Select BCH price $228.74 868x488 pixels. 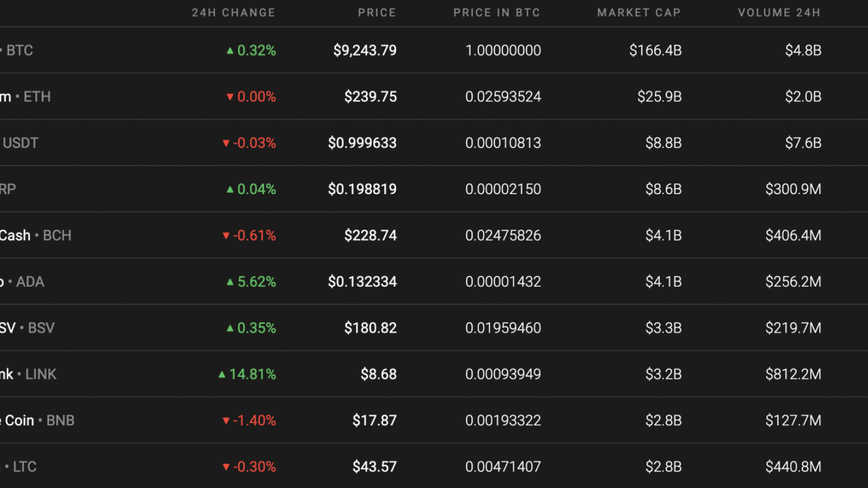pyautogui.click(x=371, y=235)
